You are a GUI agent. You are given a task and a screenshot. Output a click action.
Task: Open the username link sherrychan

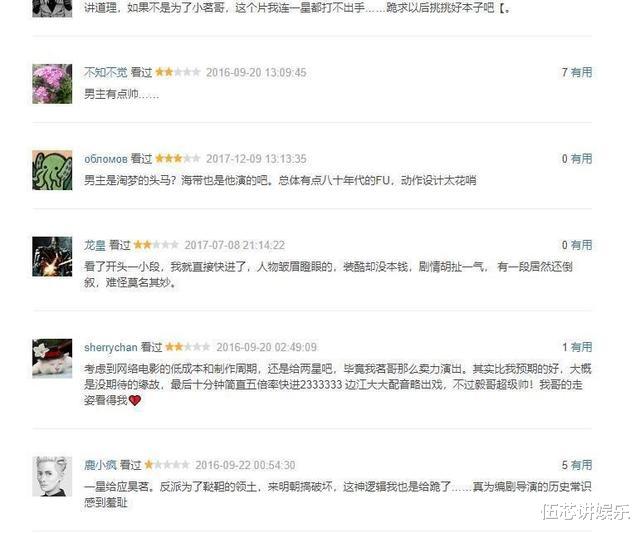pos(111,347)
